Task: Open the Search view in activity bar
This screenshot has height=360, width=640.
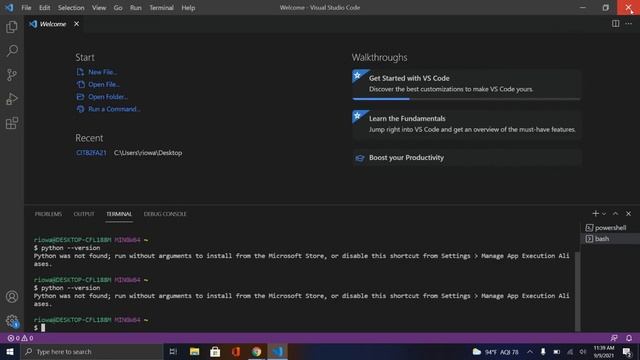Action: coord(12,51)
